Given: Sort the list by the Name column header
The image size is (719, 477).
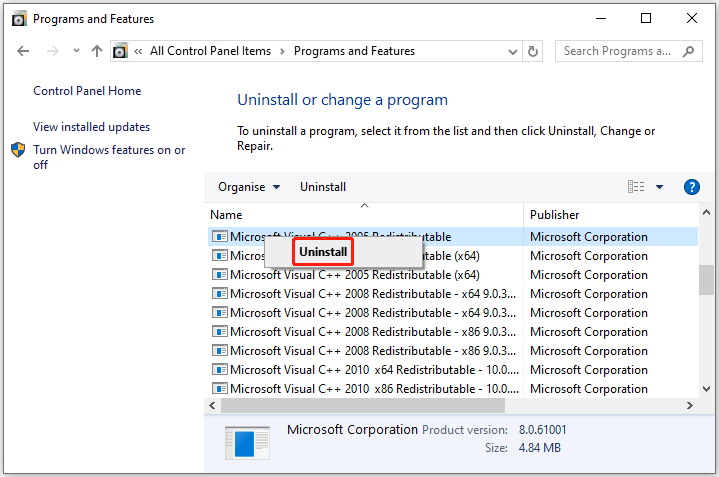Looking at the screenshot, I should (x=365, y=215).
